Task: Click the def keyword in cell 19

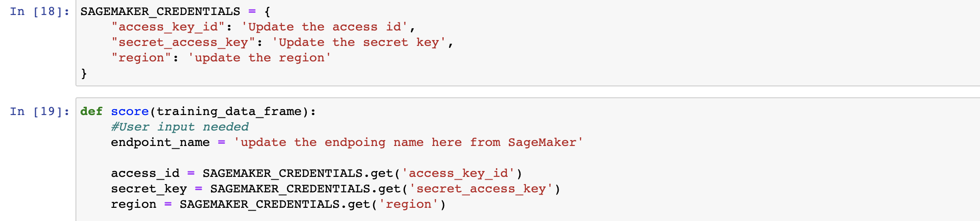Action: 91,111
